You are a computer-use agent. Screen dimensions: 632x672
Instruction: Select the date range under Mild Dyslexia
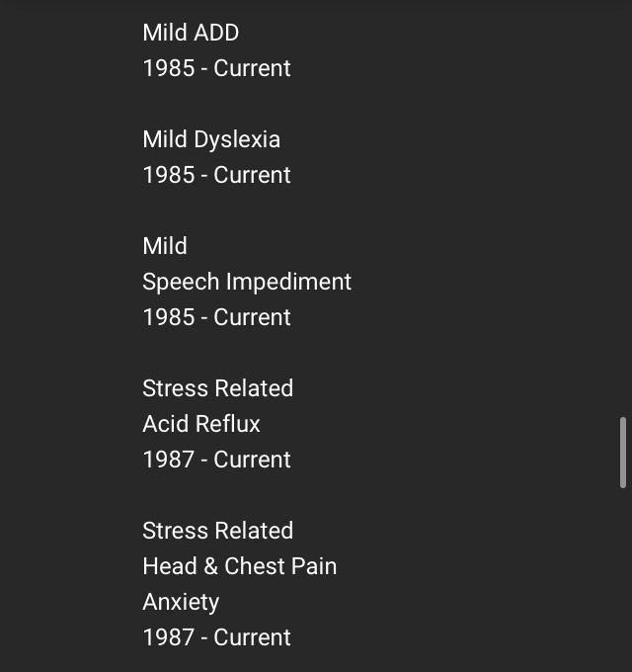click(x=216, y=175)
